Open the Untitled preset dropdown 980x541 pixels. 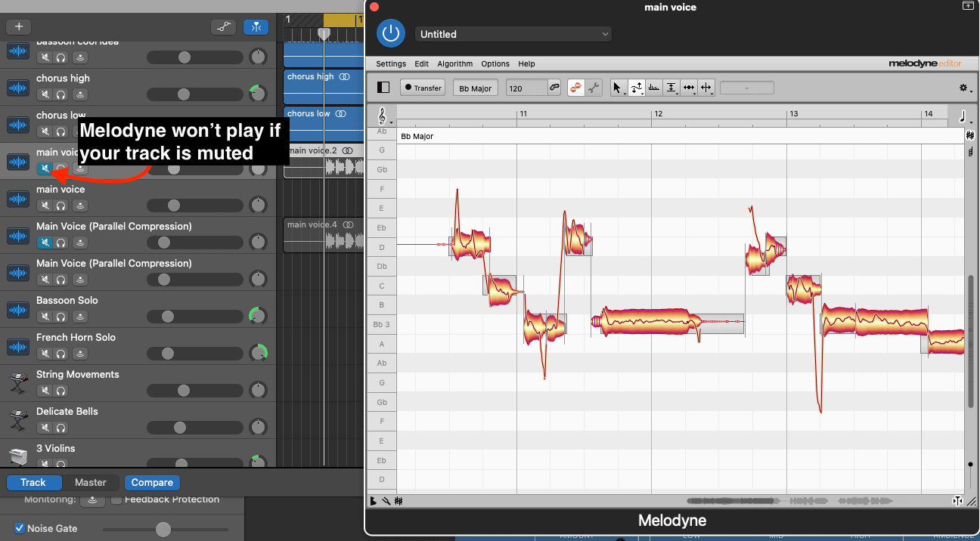(x=513, y=34)
